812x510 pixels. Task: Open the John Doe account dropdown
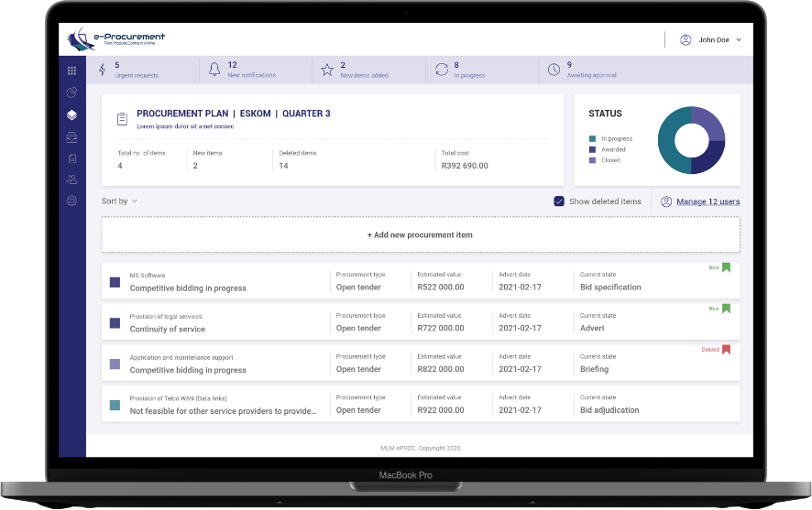(711, 40)
